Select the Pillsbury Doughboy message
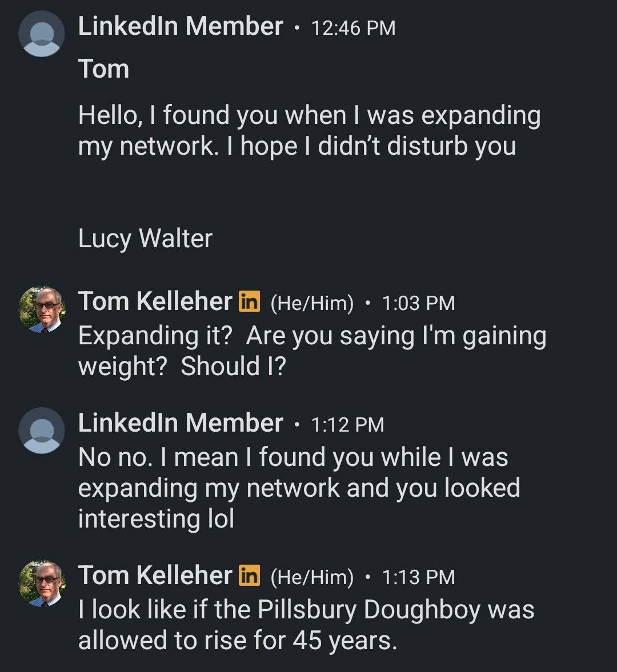Screen dimensions: 617x672 306,625
